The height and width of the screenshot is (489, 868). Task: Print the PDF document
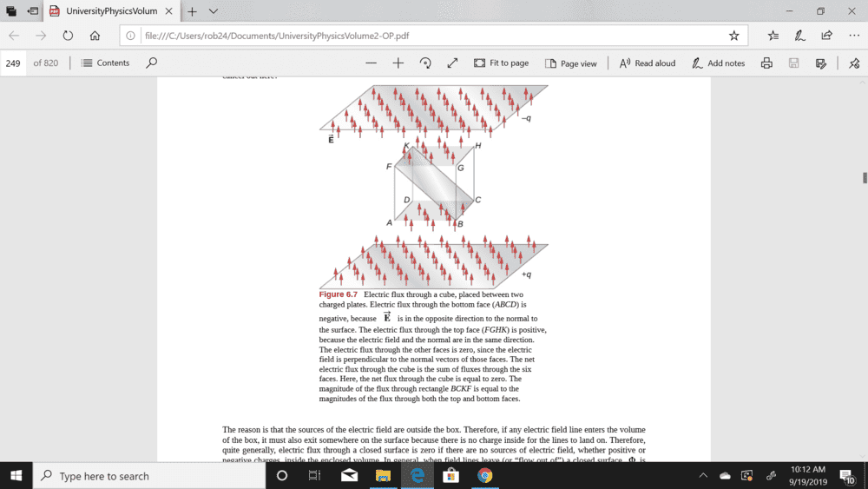[766, 63]
